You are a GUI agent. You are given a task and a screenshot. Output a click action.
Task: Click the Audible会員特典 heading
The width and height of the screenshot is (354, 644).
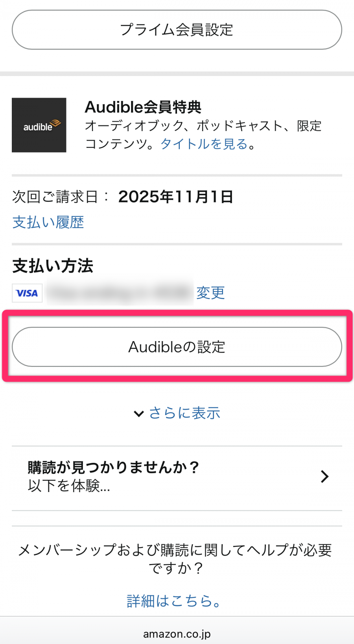click(143, 107)
